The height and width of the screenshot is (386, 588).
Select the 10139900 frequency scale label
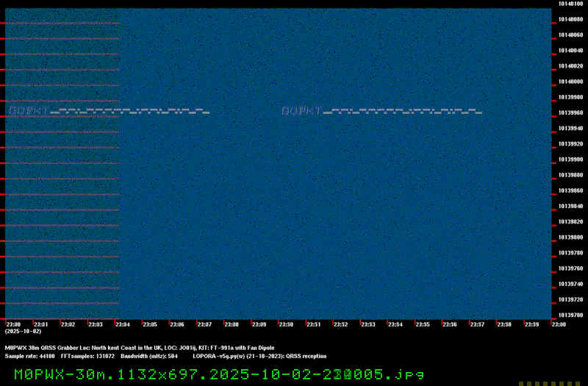tap(571, 159)
